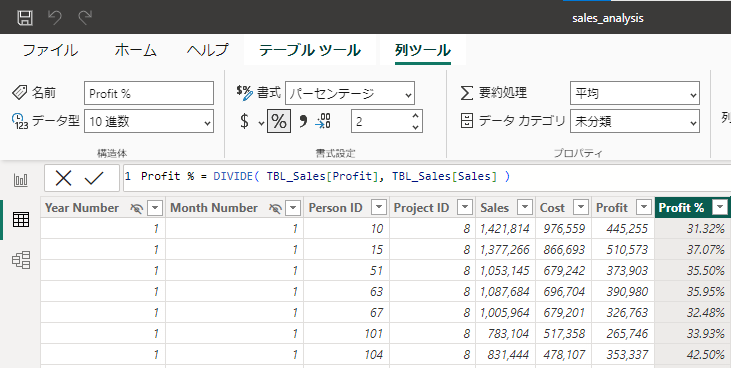Switch to Model view icon in sidebar
Screen dimensions: 731x368
pyautogui.click(x=21, y=260)
